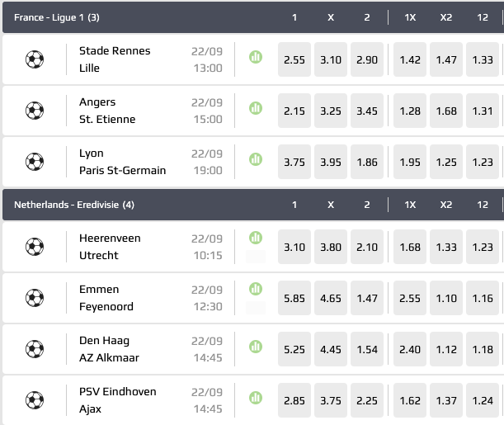The width and height of the screenshot is (504, 425).
Task: Open the Lyon vs Paris St-Germain match
Action: 122,162
